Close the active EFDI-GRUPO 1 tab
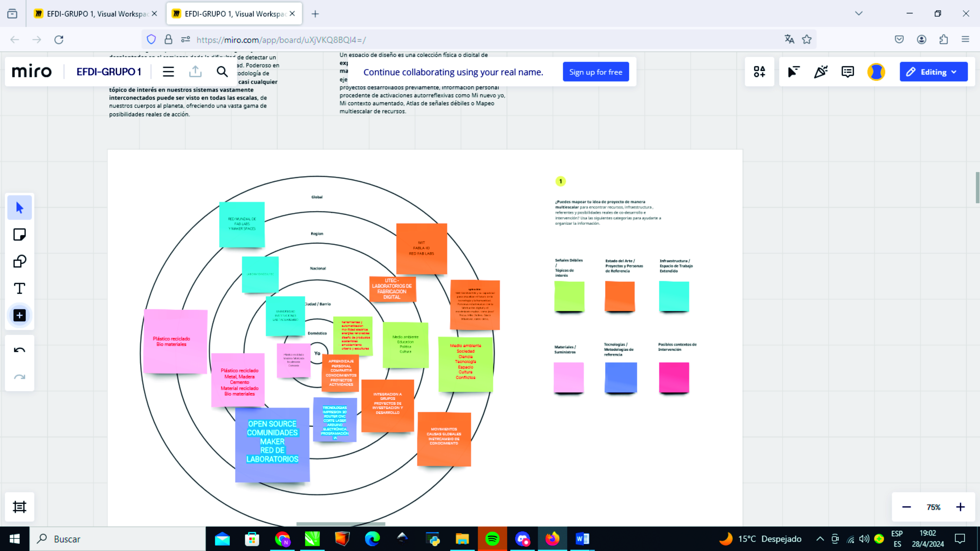 click(x=292, y=14)
